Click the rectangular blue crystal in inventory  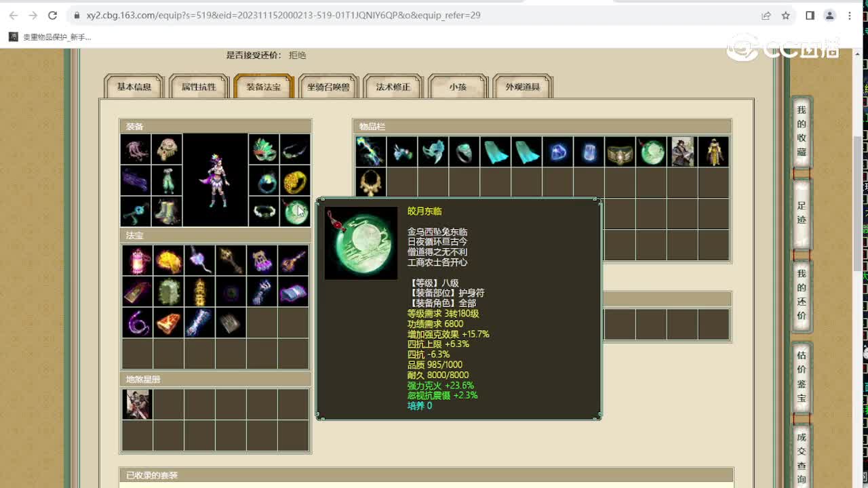pos(589,151)
